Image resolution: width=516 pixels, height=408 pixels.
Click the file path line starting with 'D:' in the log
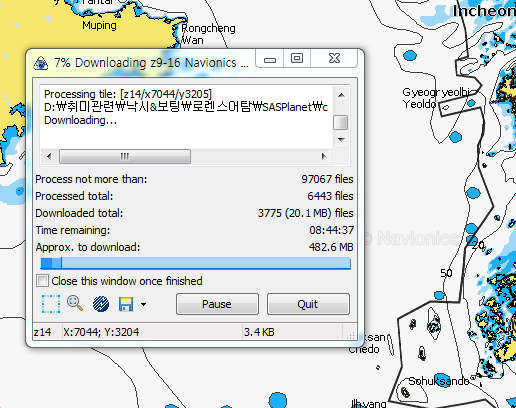click(186, 107)
